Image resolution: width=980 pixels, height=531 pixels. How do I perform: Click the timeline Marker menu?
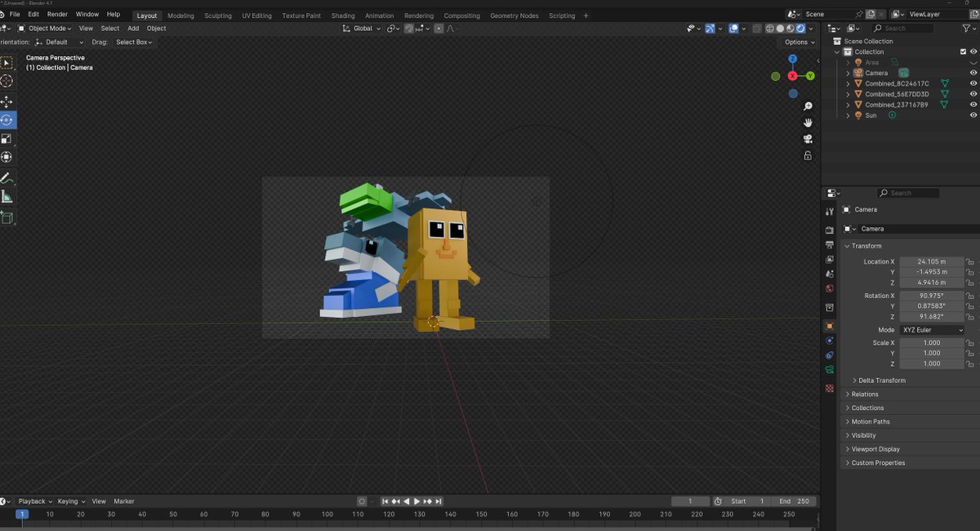tap(124, 502)
